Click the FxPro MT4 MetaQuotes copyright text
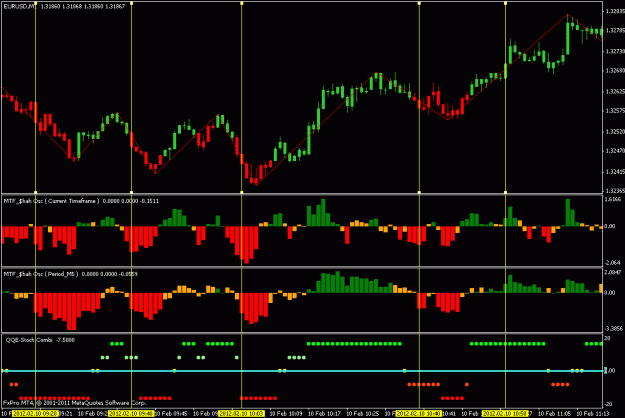 point(75,403)
